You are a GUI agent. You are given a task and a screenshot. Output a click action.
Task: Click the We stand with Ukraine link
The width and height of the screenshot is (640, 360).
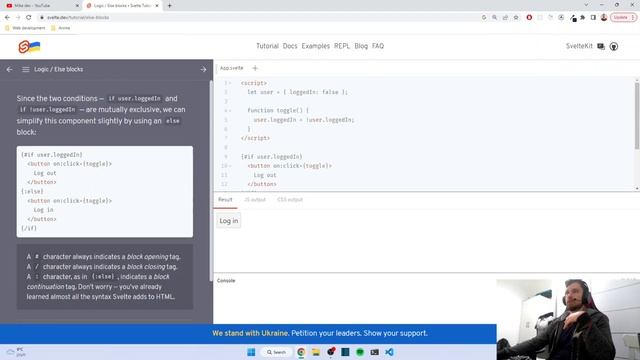coord(250,333)
